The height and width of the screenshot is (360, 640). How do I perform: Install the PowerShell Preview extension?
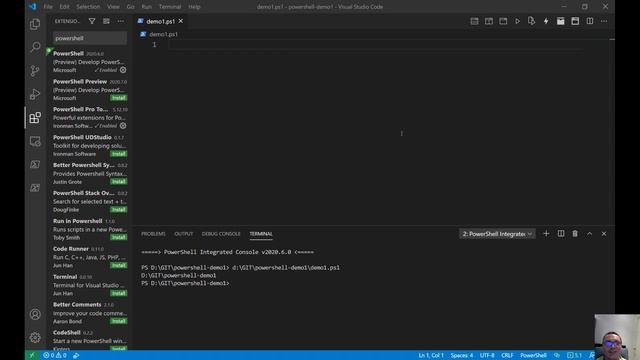tap(119, 98)
